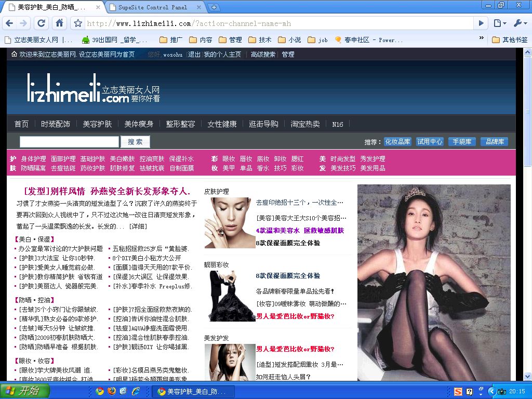This screenshot has height=399, width=532.
Task: Click the site search text box
Action: click(x=69, y=142)
